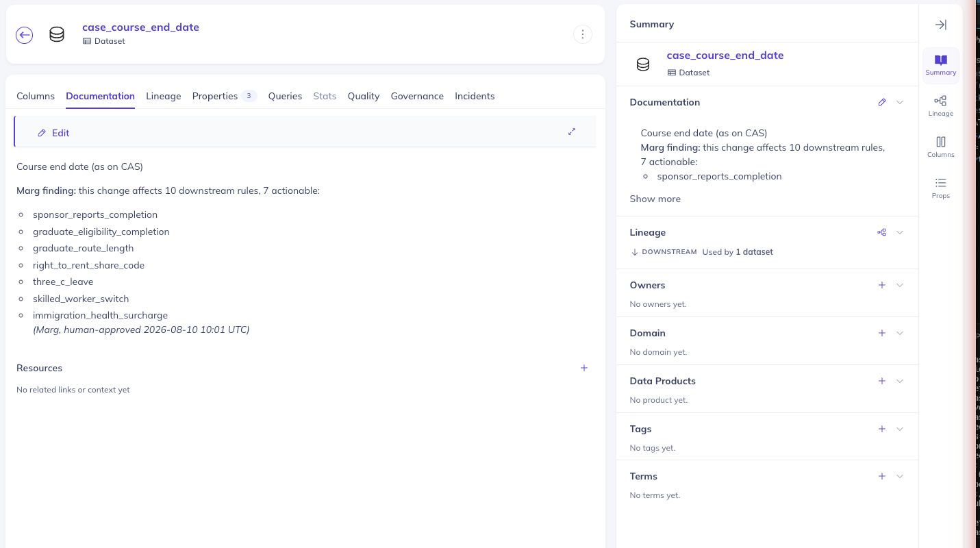The image size is (980, 548).
Task: Click the sponsor_reports_completion list item
Action: point(95,214)
